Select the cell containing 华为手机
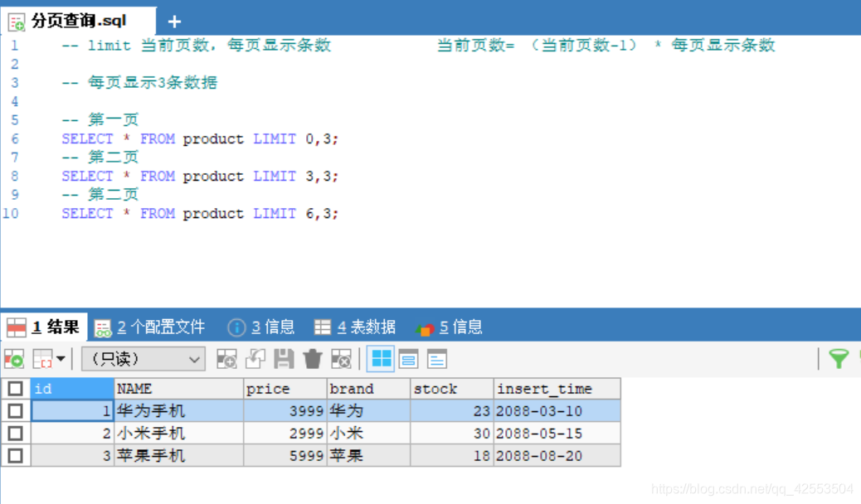 coord(179,410)
